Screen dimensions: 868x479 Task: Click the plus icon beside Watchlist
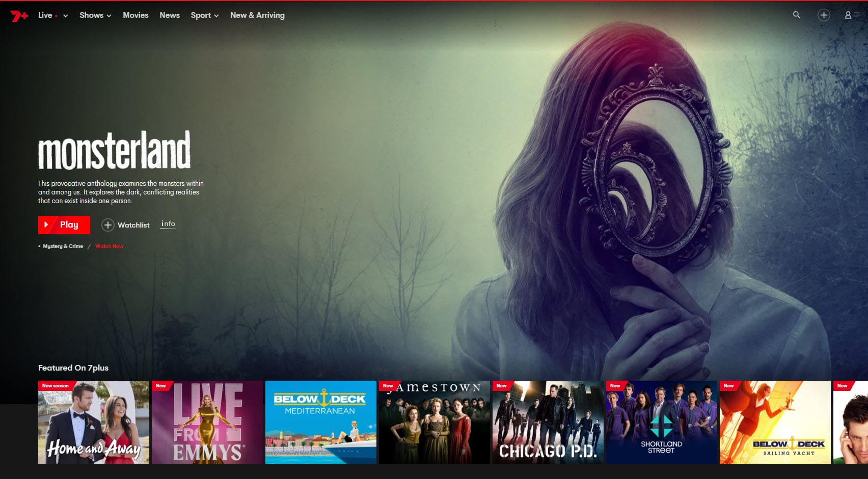click(107, 225)
